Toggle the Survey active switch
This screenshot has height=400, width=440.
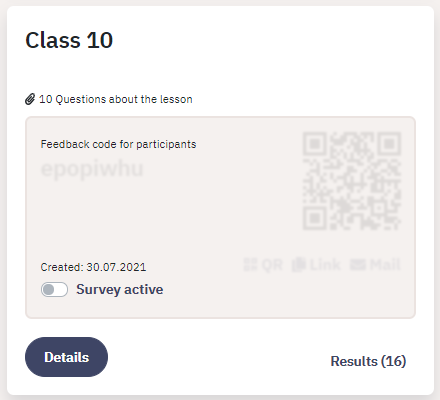pos(54,289)
